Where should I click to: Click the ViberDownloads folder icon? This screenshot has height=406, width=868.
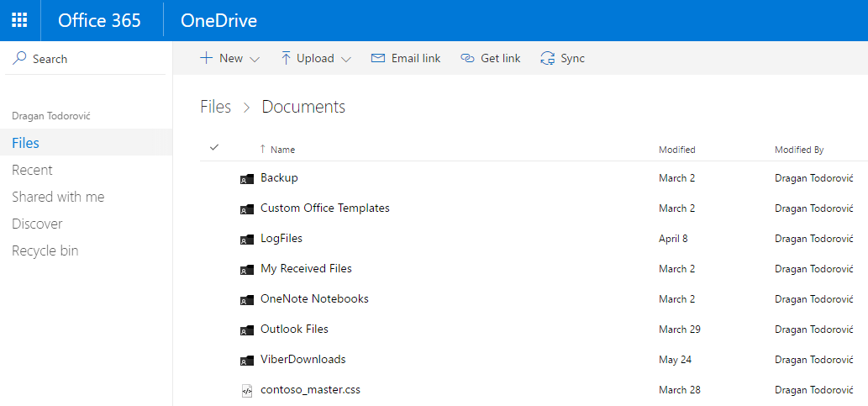click(x=247, y=360)
